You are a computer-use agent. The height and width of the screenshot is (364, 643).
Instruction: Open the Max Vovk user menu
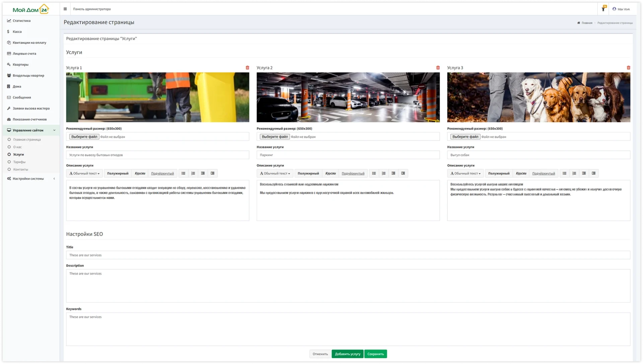tap(621, 9)
